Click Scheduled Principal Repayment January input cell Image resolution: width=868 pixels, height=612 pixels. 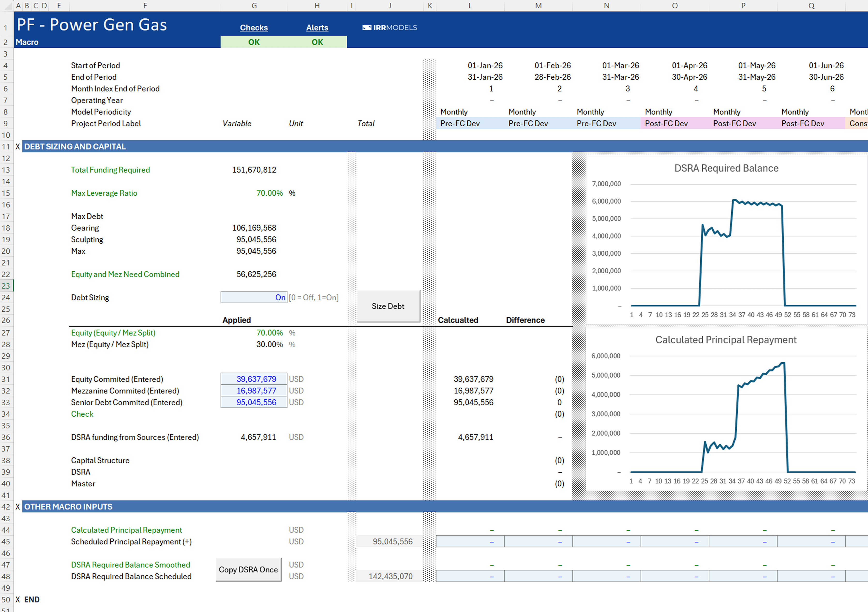470,541
